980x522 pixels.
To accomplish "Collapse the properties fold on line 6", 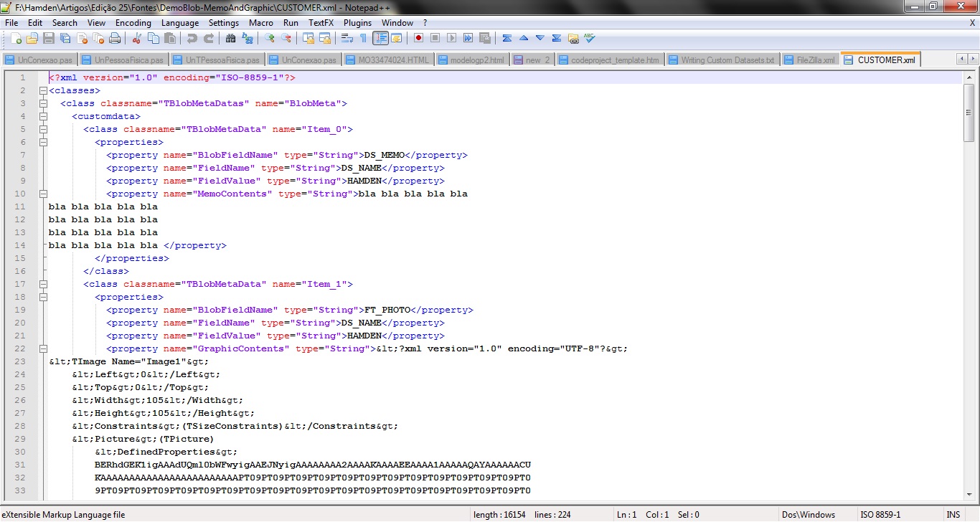I will [43, 142].
